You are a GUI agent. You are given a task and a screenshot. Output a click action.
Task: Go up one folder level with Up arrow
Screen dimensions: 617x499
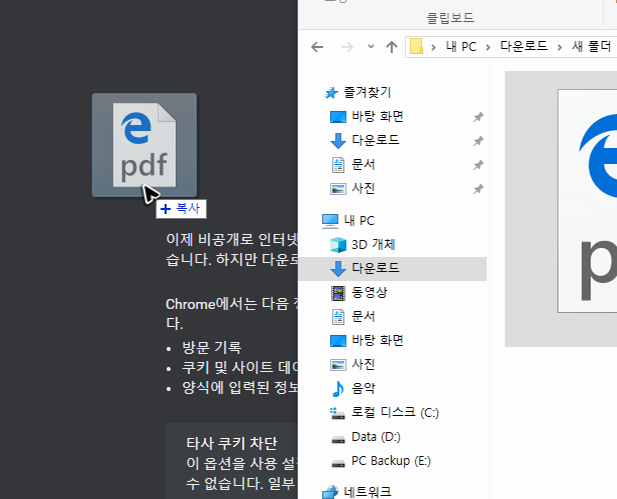point(392,47)
